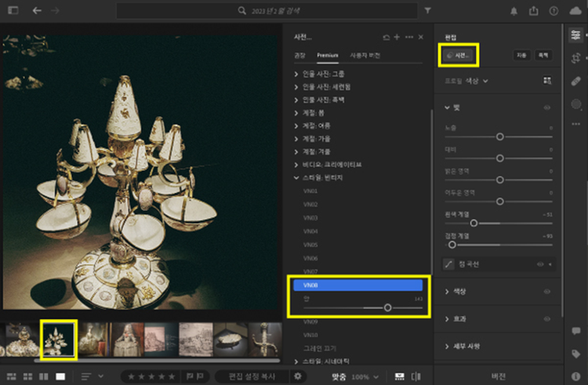
Task: Expand the 계절: 가을 preset group
Action: (x=312, y=139)
